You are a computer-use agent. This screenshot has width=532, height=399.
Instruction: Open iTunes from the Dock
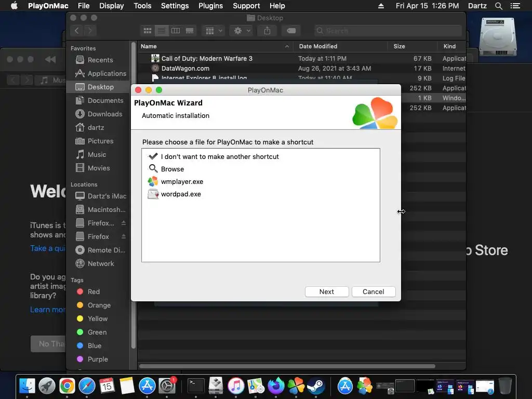point(236,386)
